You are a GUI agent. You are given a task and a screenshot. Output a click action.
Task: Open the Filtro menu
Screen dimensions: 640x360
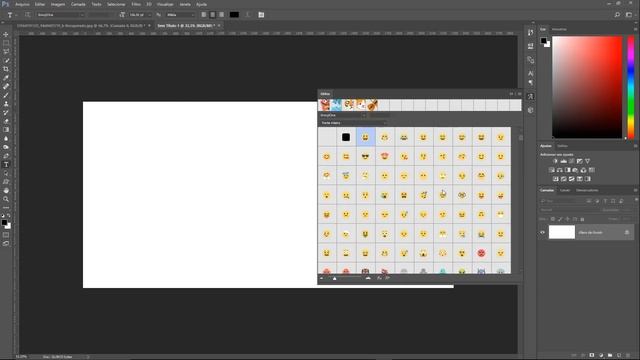point(136,4)
